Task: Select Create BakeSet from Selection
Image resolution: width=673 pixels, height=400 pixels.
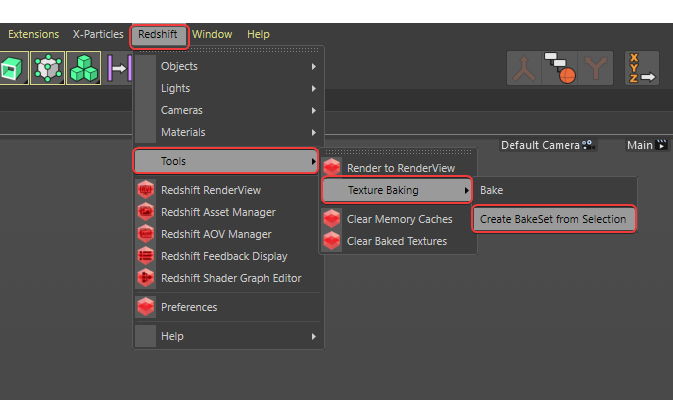Action: pyautogui.click(x=554, y=219)
